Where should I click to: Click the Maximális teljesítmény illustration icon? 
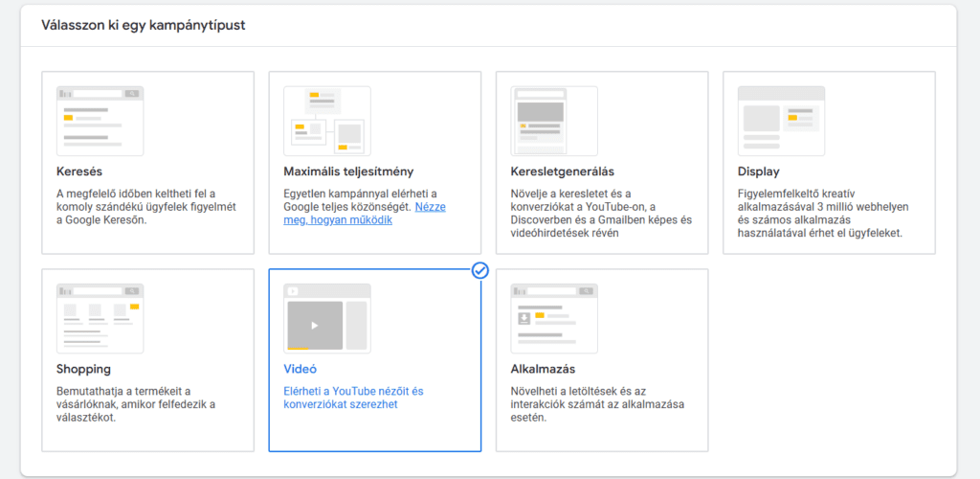326,121
